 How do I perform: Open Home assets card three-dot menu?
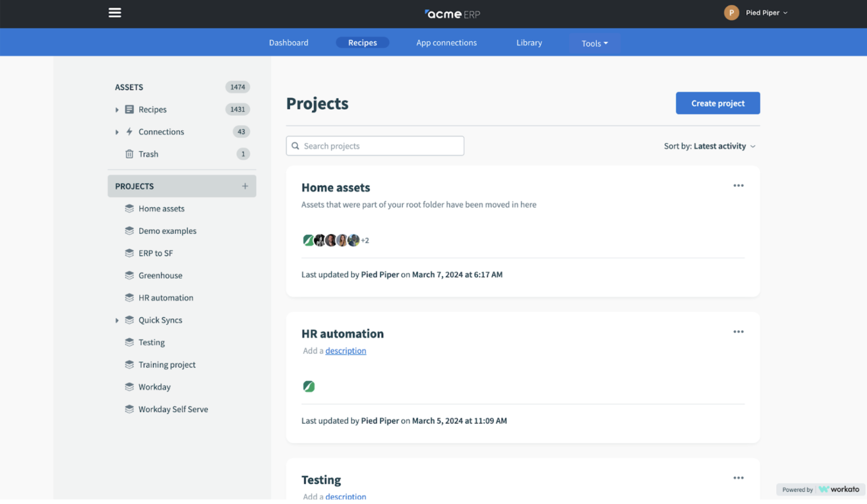click(x=738, y=186)
